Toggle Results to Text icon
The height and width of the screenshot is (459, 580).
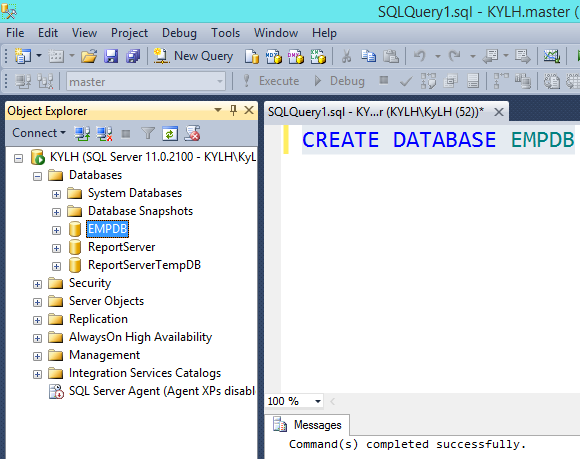coord(552,81)
